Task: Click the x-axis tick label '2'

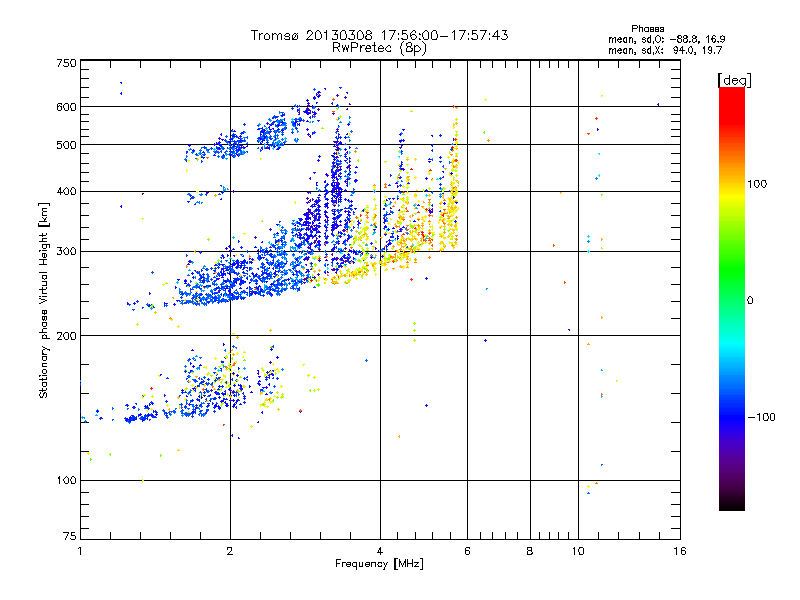Action: point(230,551)
